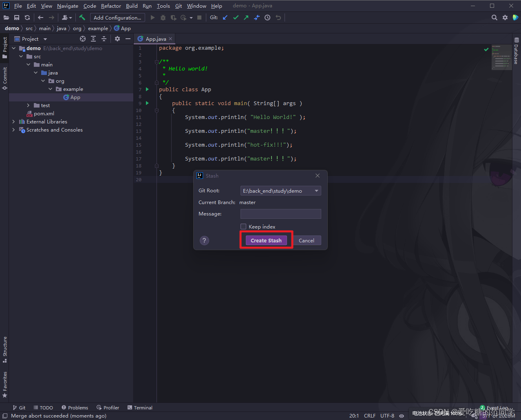Click the Git Update Project arrow

click(225, 18)
